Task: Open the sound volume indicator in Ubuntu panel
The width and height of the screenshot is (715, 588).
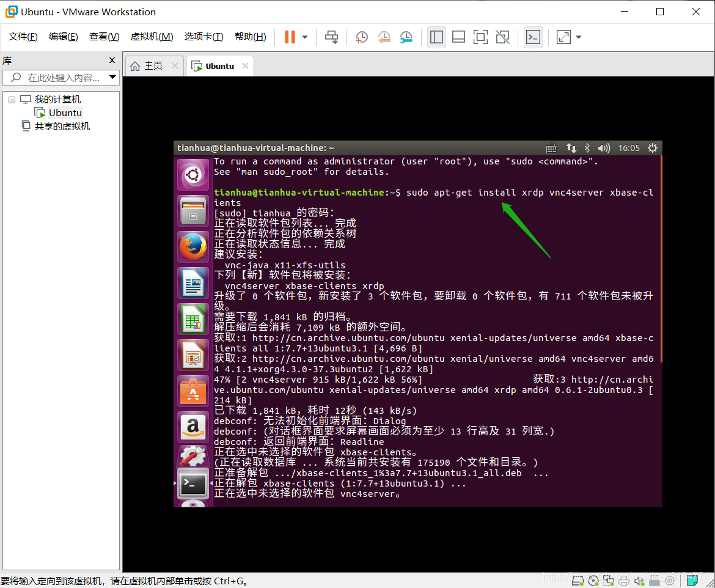Action: (x=604, y=148)
